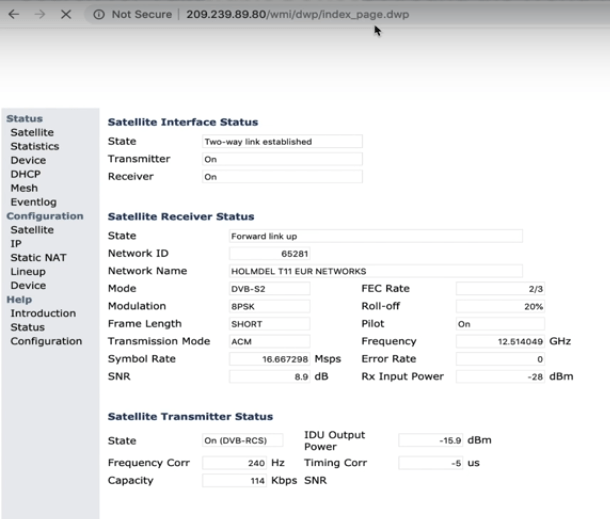Open Static NAT configuration
Screen dimensions: 610x519
pyautogui.click(x=38, y=258)
